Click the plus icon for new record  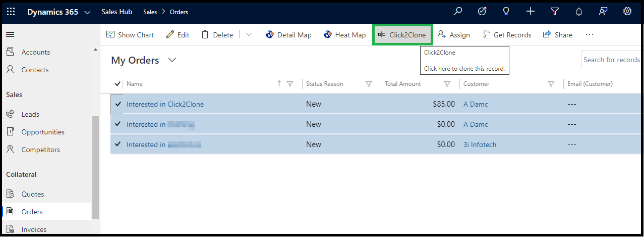click(531, 12)
